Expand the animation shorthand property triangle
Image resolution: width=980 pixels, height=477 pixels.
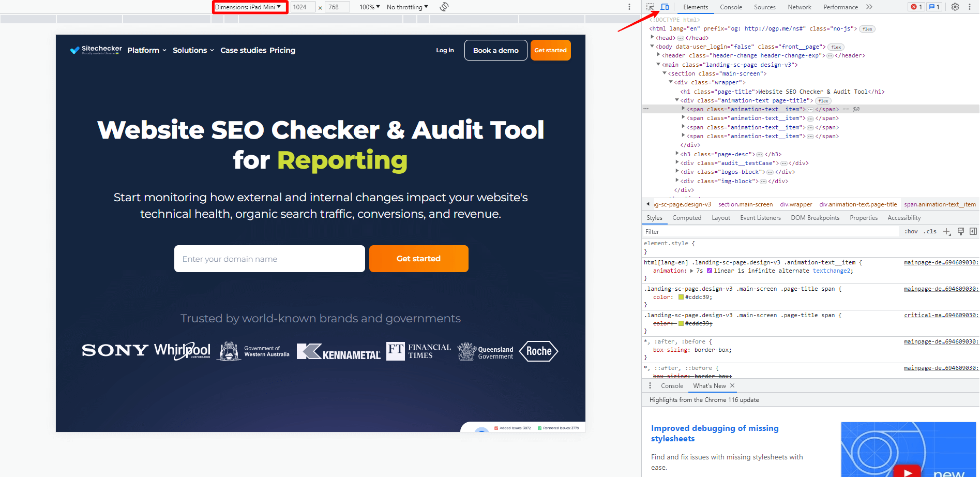[x=692, y=271]
